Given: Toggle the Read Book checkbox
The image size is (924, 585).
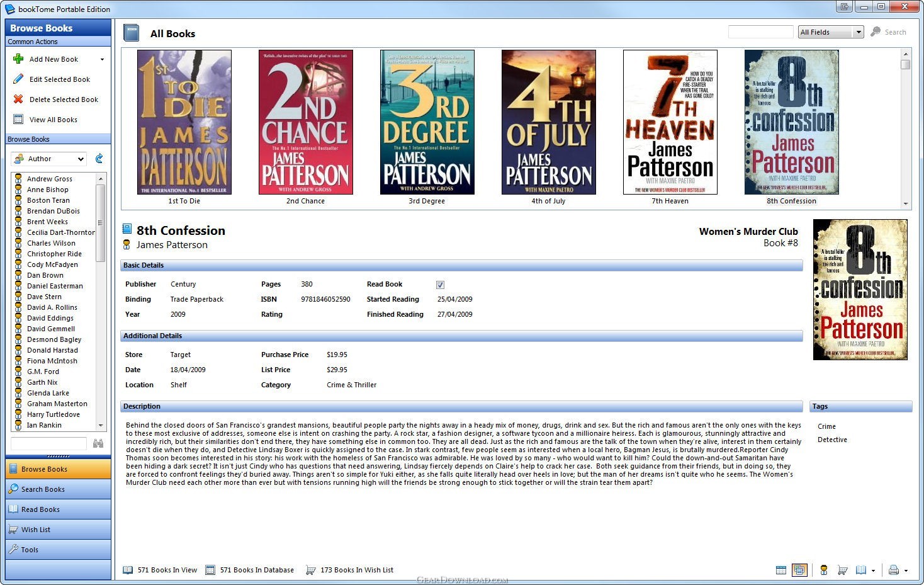Looking at the screenshot, I should pos(440,285).
